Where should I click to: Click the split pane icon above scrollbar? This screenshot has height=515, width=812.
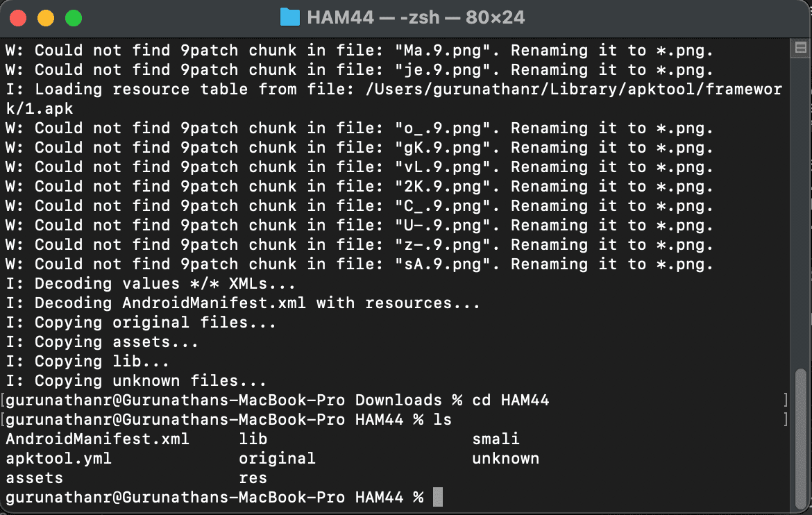[800, 47]
